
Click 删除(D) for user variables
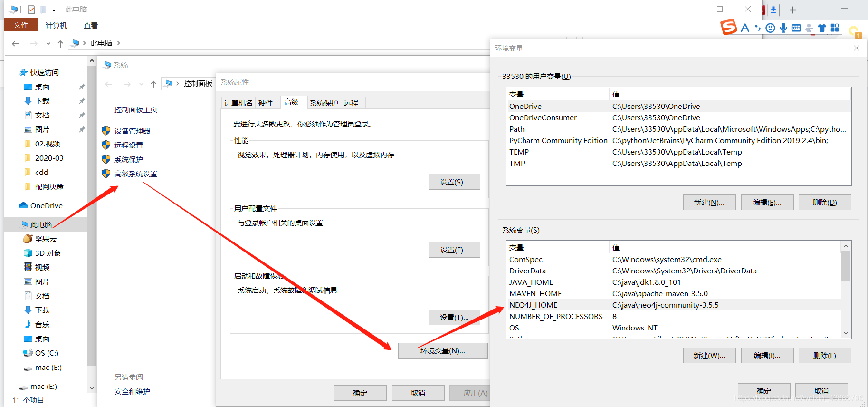point(825,203)
